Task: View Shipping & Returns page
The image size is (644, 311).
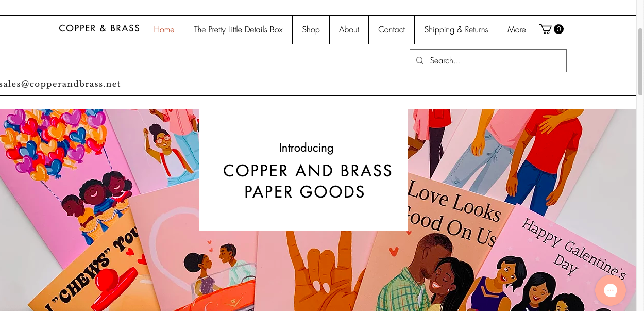Action: [x=456, y=30]
